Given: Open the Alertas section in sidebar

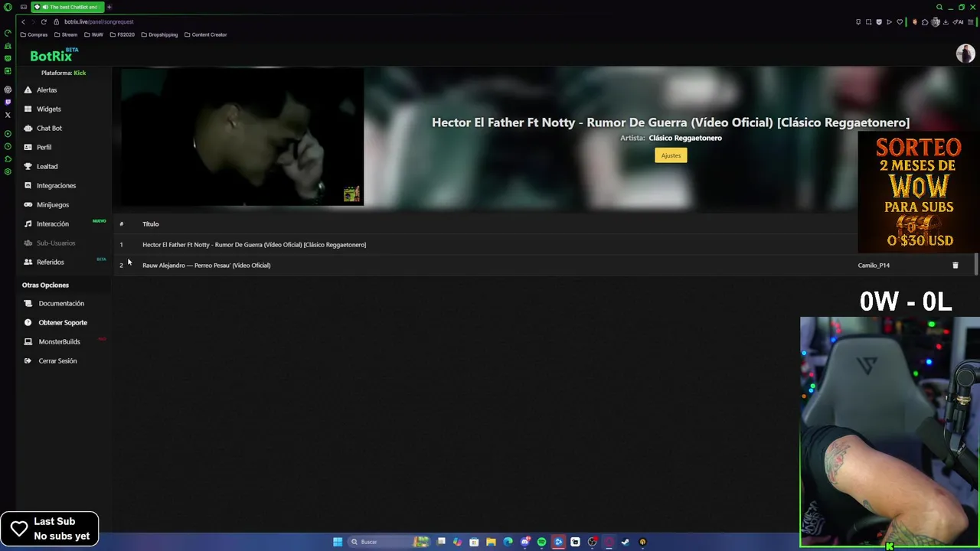Looking at the screenshot, I should click(x=46, y=90).
